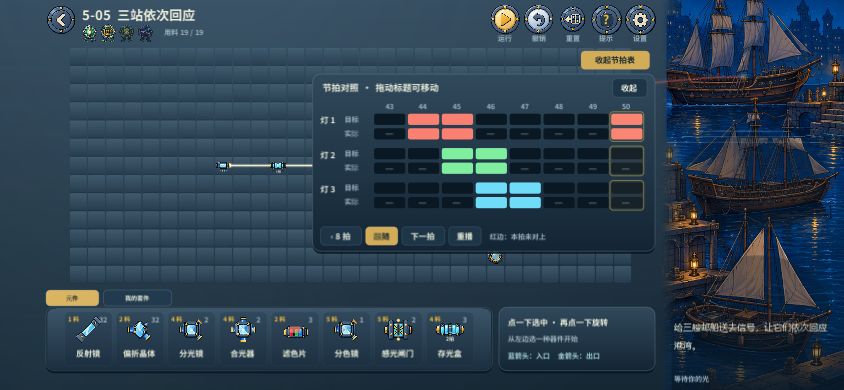844x390 pixels.
Task: Undo last move with 撤销 icon
Action: tap(538, 20)
